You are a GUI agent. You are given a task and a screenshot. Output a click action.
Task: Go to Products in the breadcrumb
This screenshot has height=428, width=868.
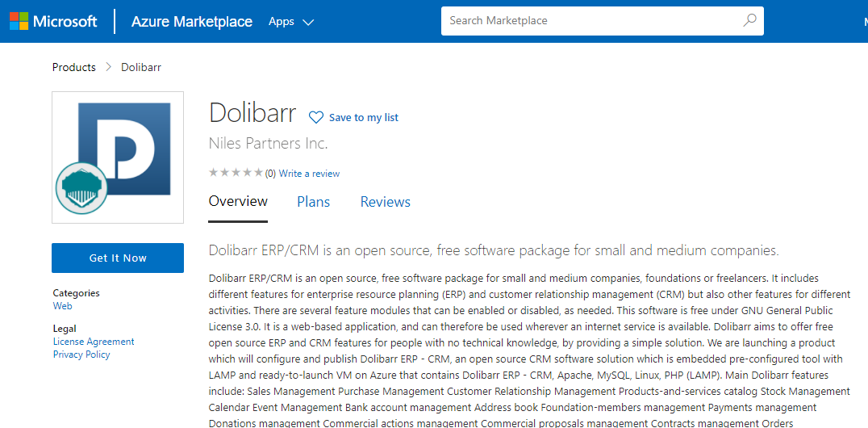(74, 67)
